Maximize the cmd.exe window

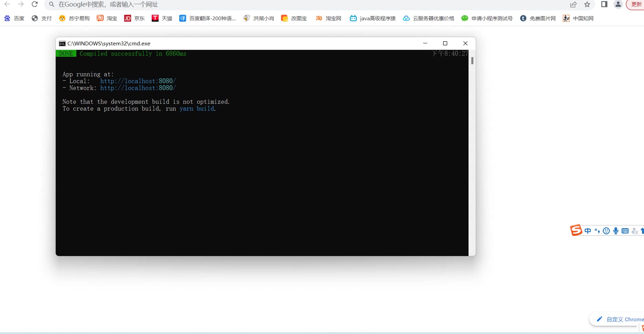(x=445, y=43)
